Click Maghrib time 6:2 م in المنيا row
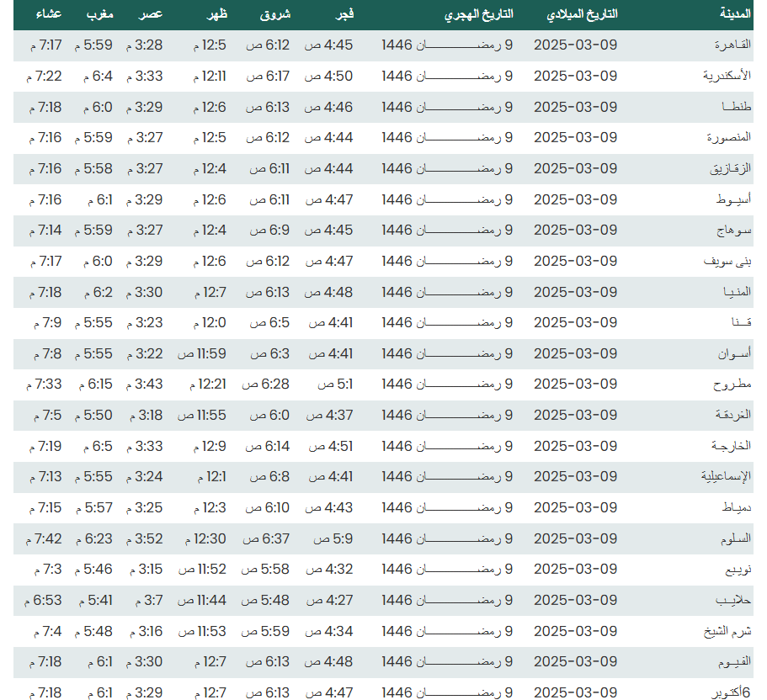 click(x=99, y=292)
